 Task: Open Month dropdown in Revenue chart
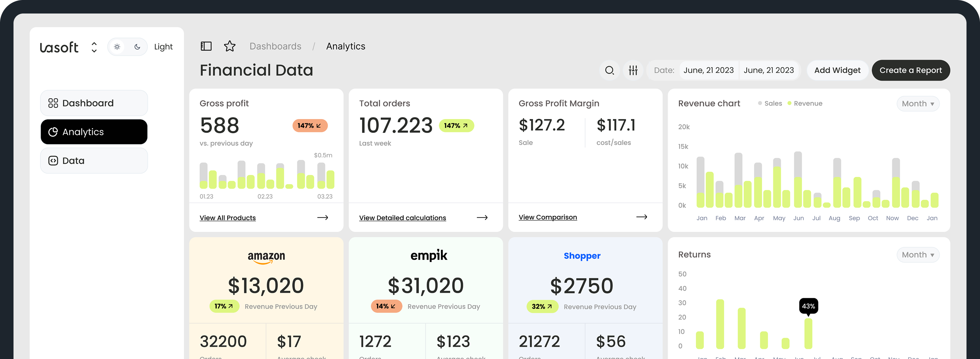pos(918,104)
